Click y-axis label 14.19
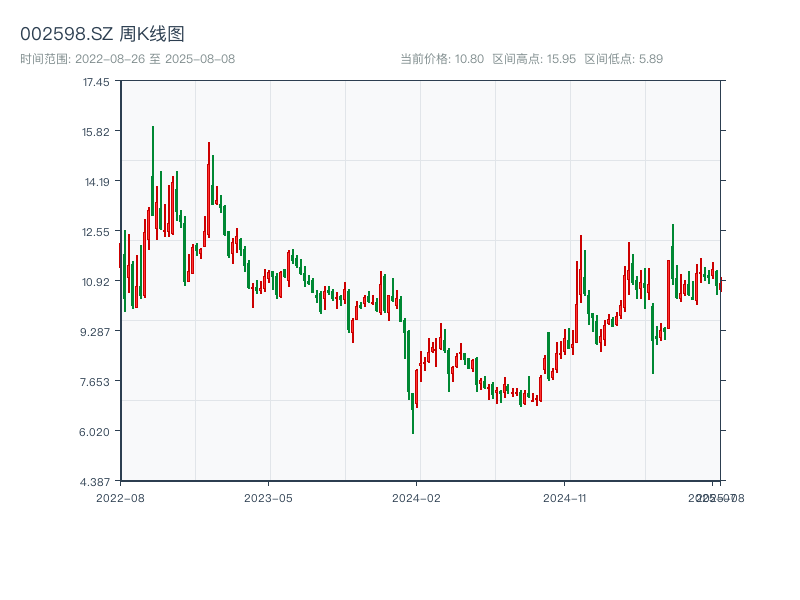800x600 pixels. click(x=97, y=182)
